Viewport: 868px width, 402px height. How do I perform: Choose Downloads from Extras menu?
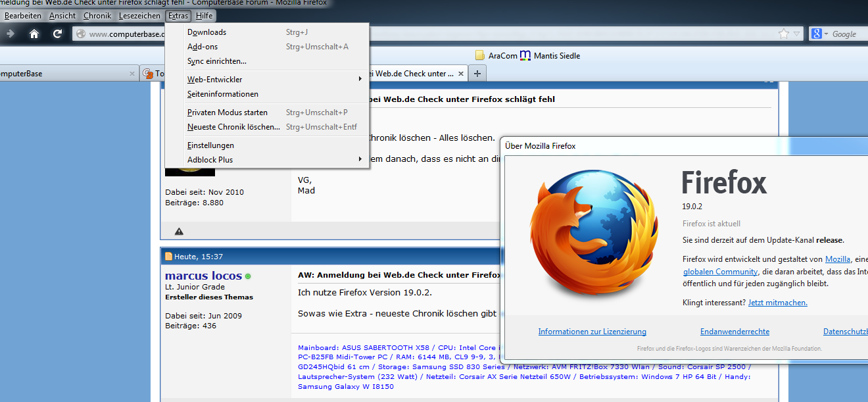coord(267,32)
